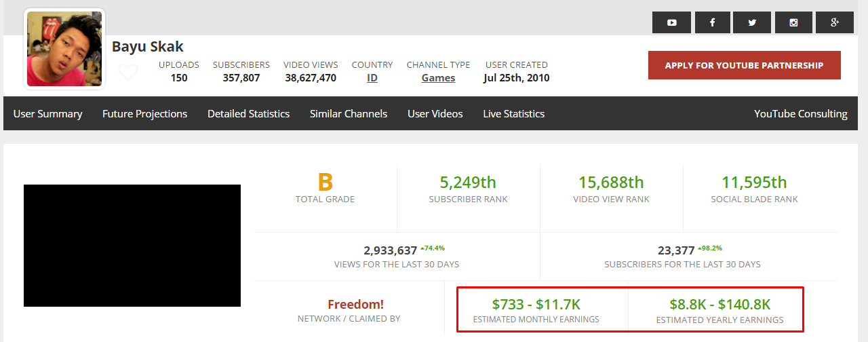
Task: Click the 11,595th Social Blade rank
Action: [754, 183]
